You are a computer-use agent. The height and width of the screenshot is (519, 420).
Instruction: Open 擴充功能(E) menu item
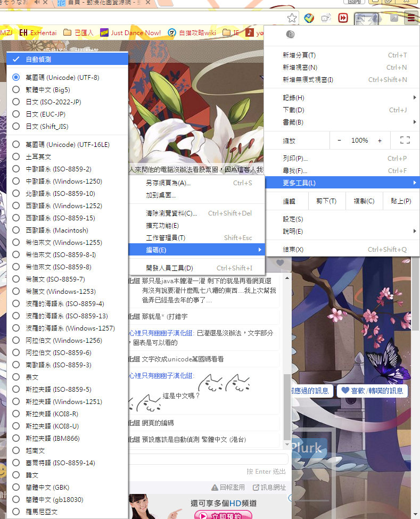[x=196, y=225]
